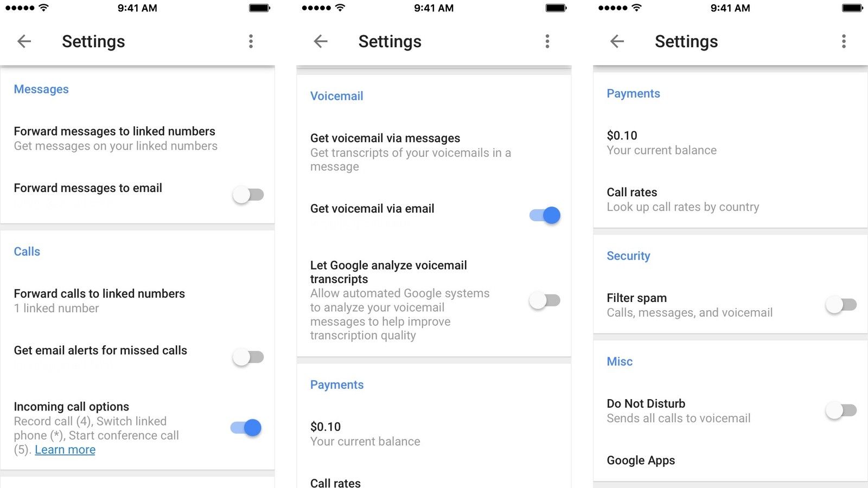Enable Let Google analyze voicemail transcripts
This screenshot has width=868, height=488.
pyautogui.click(x=545, y=300)
